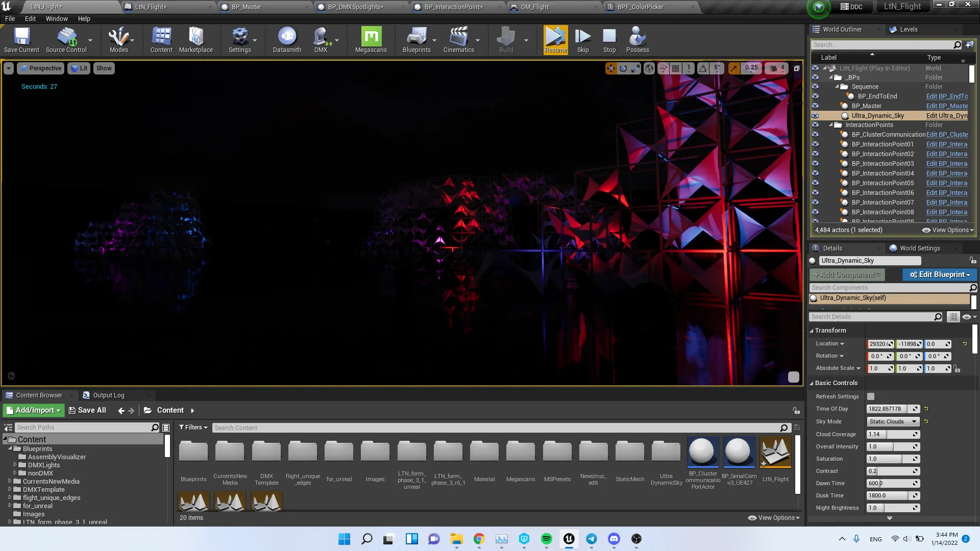This screenshot has width=980, height=551.
Task: Expand the CurrentsNewMedia folder in tree
Action: click(10, 481)
